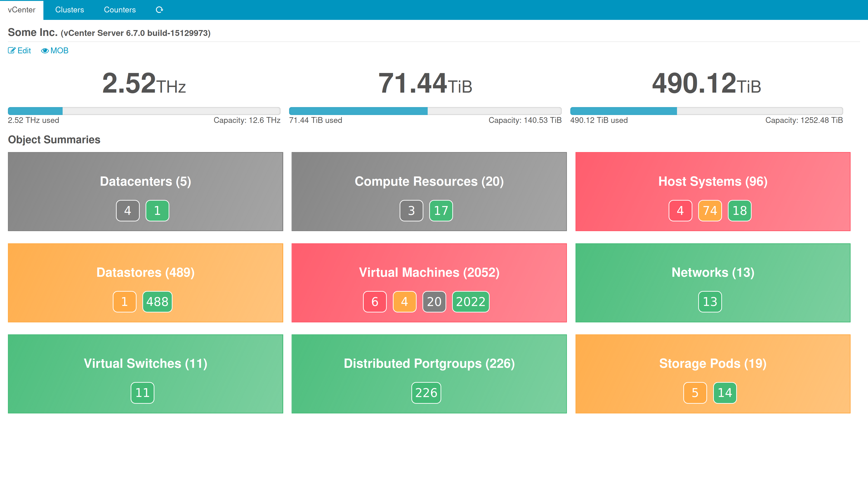Click the Networks (13) tile heading
The image size is (868, 488).
(x=713, y=272)
